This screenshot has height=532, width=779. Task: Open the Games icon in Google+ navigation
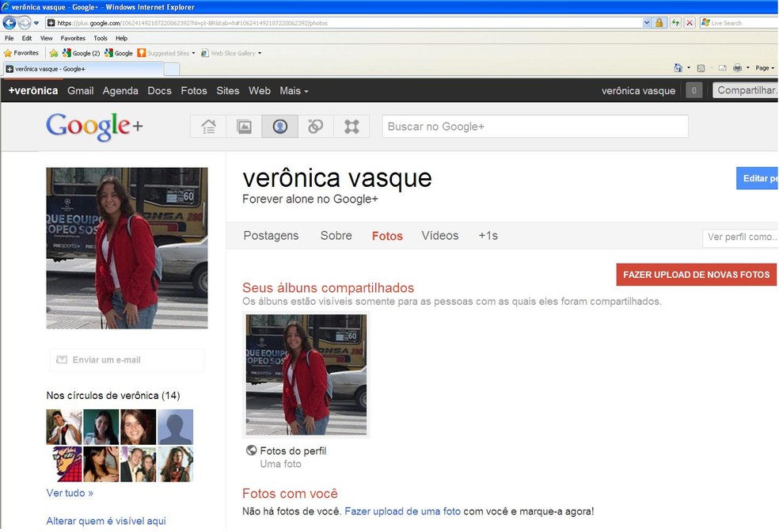(351, 126)
